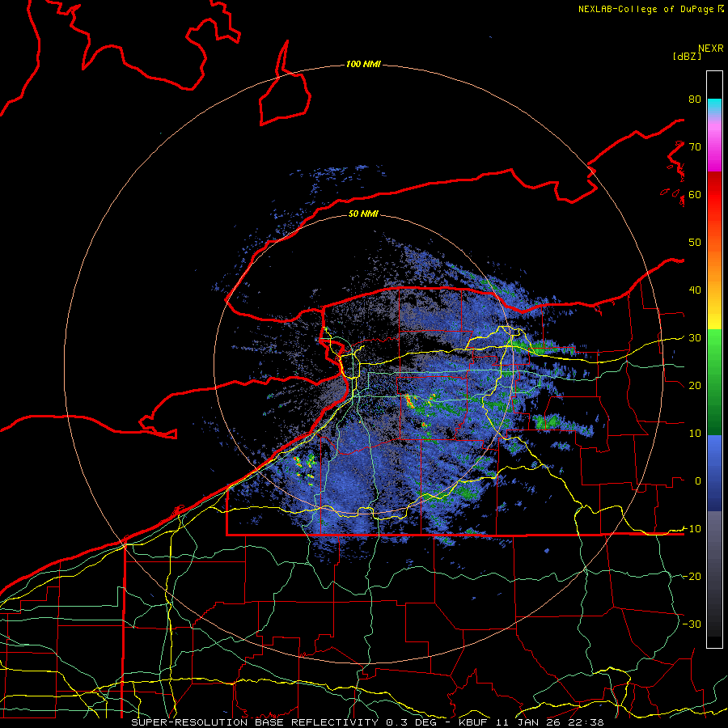Click the 30 value on the dBZ scale
Viewport: 728px width, 728px height.
pyautogui.click(x=695, y=338)
